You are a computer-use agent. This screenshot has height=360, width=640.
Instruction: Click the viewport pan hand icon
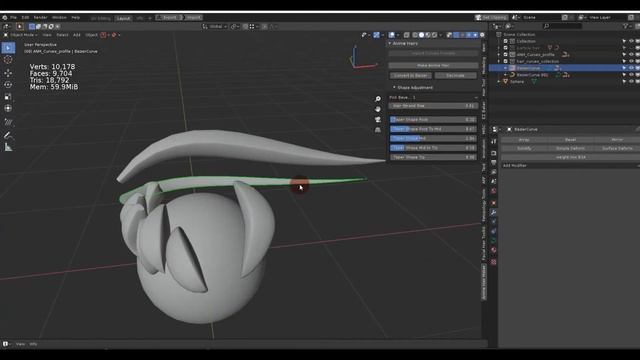(x=378, y=109)
